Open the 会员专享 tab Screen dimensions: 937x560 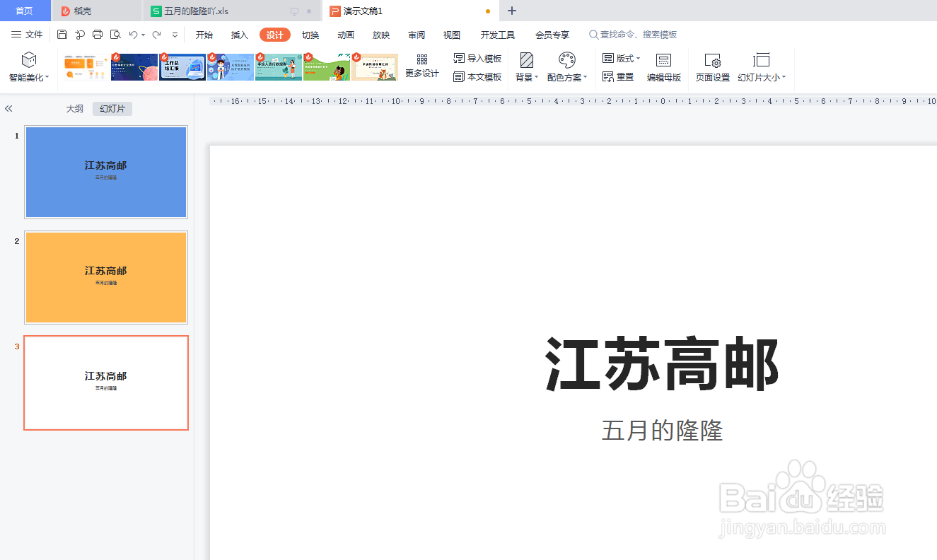(x=552, y=35)
